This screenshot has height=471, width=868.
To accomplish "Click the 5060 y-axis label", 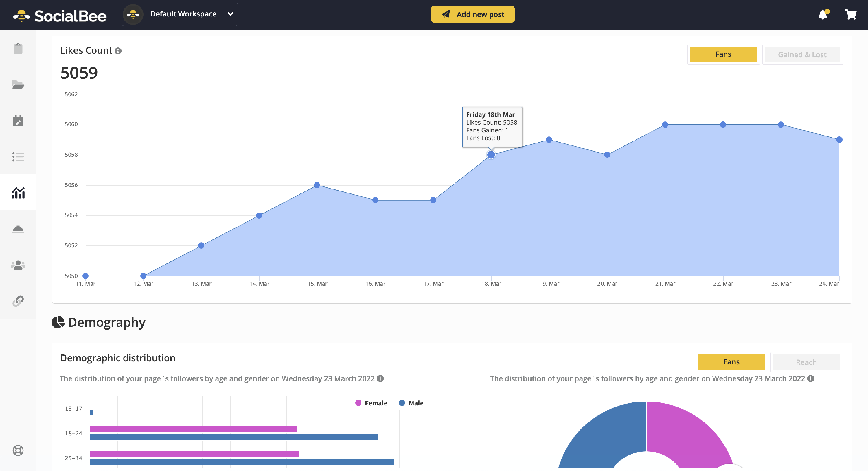I will coord(71,124).
